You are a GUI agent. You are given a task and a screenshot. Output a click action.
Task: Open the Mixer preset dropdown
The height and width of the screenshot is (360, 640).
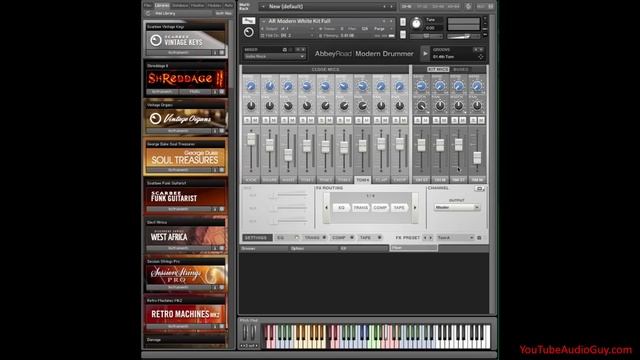[x=274, y=56]
